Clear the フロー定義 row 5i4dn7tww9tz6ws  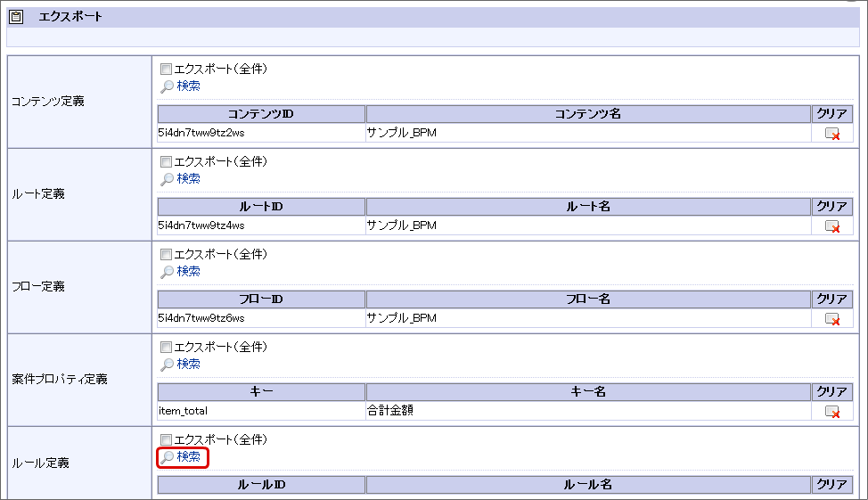coord(832,319)
